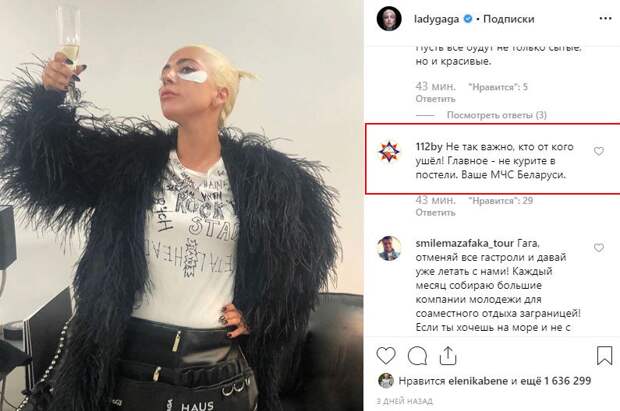Expand replies with Посмотреть ответы (3)

[x=497, y=115]
